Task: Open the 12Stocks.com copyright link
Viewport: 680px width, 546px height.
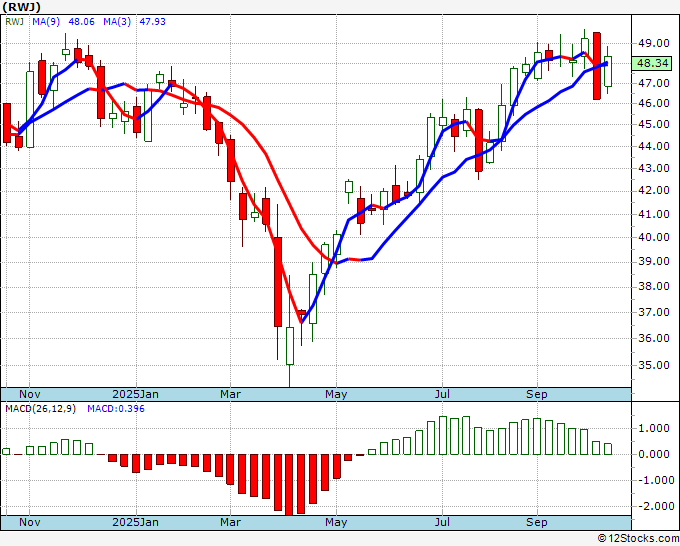Action: pos(638,539)
